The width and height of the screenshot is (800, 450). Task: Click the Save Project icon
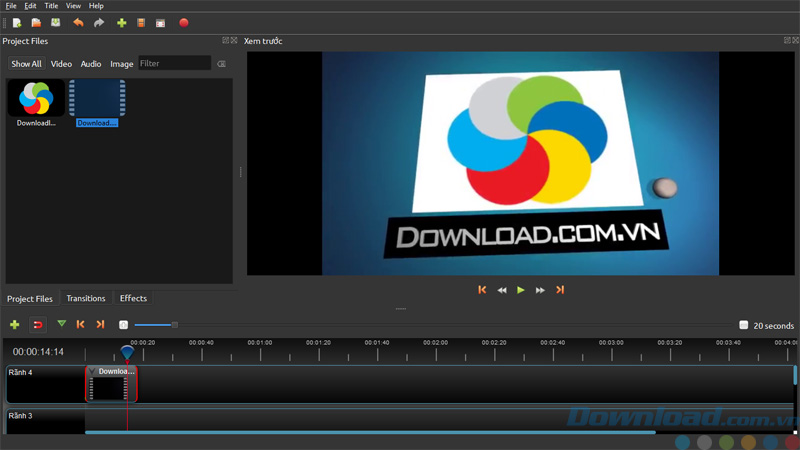56,23
